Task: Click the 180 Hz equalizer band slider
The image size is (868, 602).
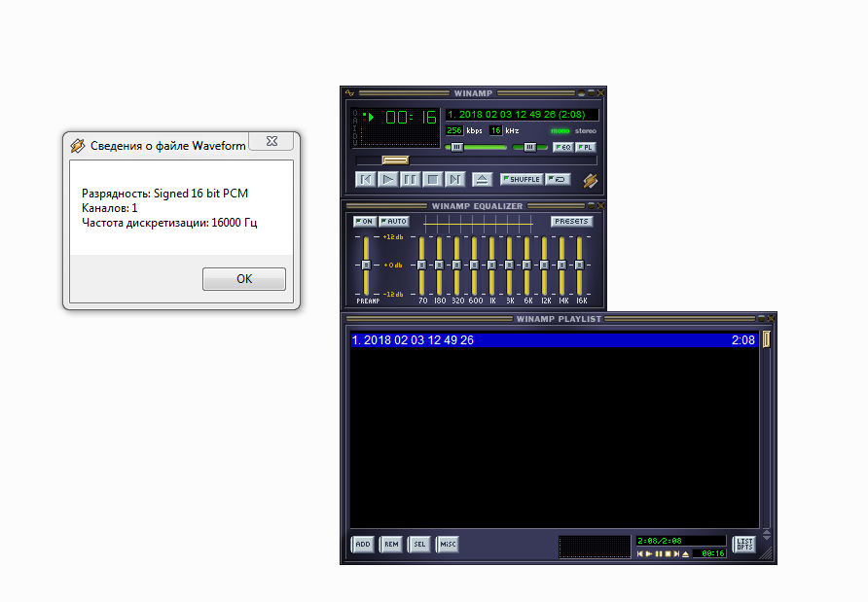Action: point(439,266)
